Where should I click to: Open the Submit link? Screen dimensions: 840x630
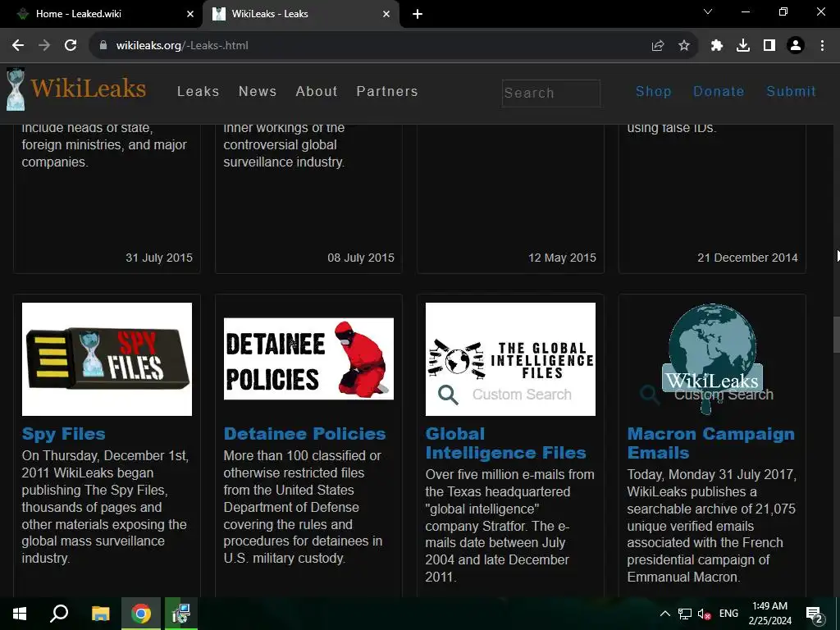pos(792,92)
